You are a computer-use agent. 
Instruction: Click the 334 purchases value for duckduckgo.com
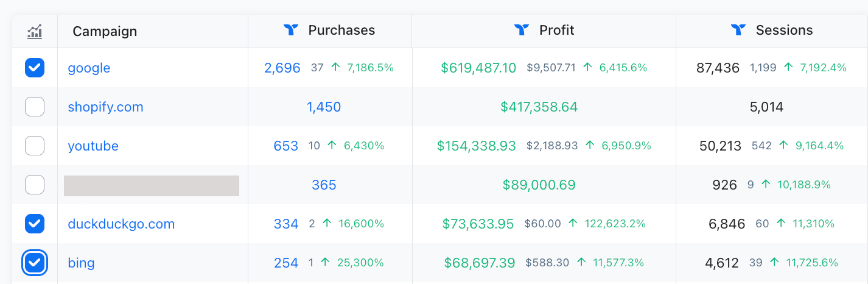(286, 224)
